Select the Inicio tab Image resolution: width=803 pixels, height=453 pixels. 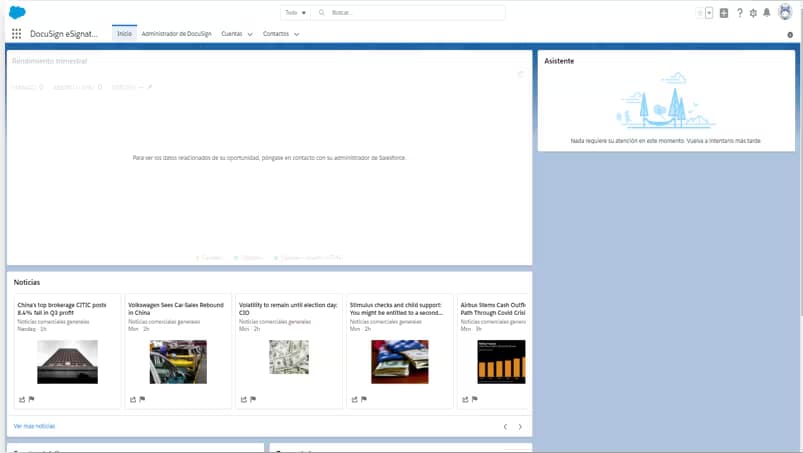click(x=124, y=34)
